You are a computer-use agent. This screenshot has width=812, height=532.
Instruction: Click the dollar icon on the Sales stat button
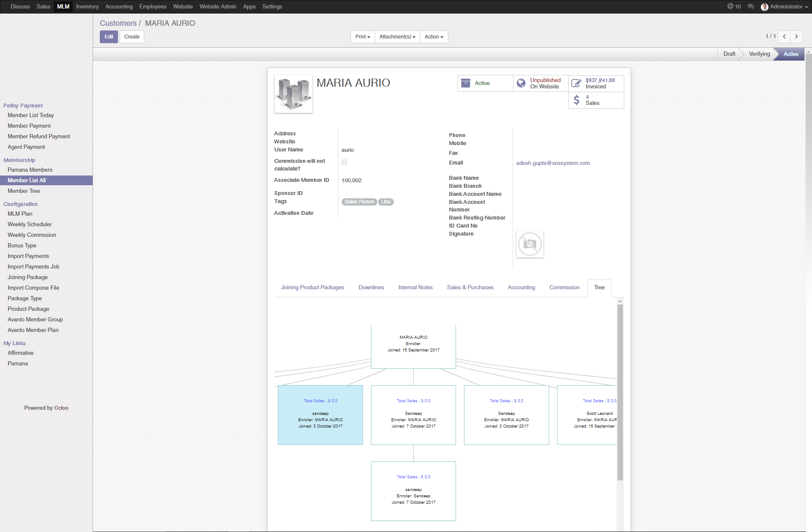coord(576,100)
